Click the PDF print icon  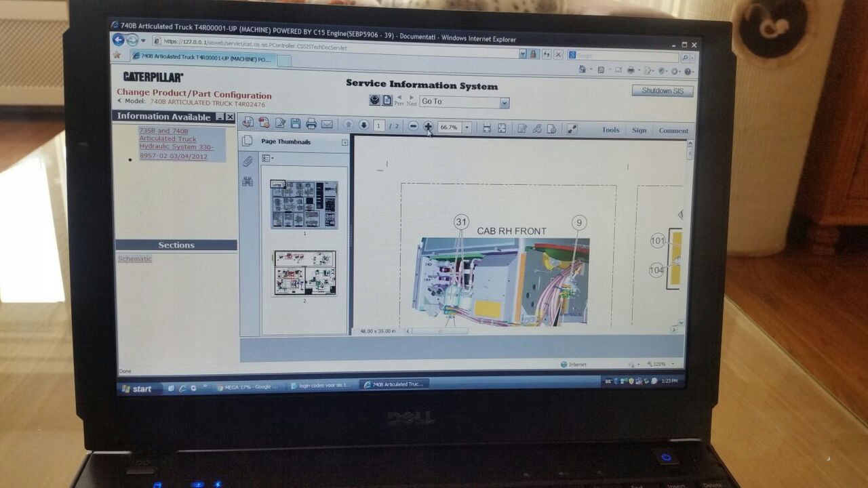[x=311, y=123]
